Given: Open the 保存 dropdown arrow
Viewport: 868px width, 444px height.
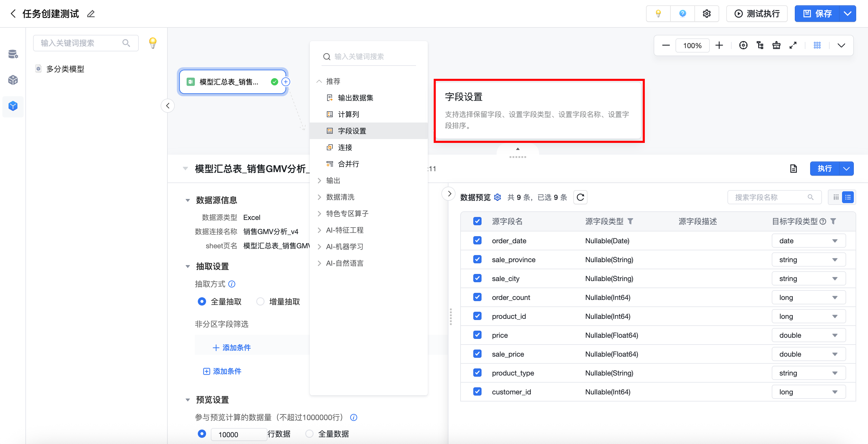Looking at the screenshot, I should pyautogui.click(x=847, y=14).
